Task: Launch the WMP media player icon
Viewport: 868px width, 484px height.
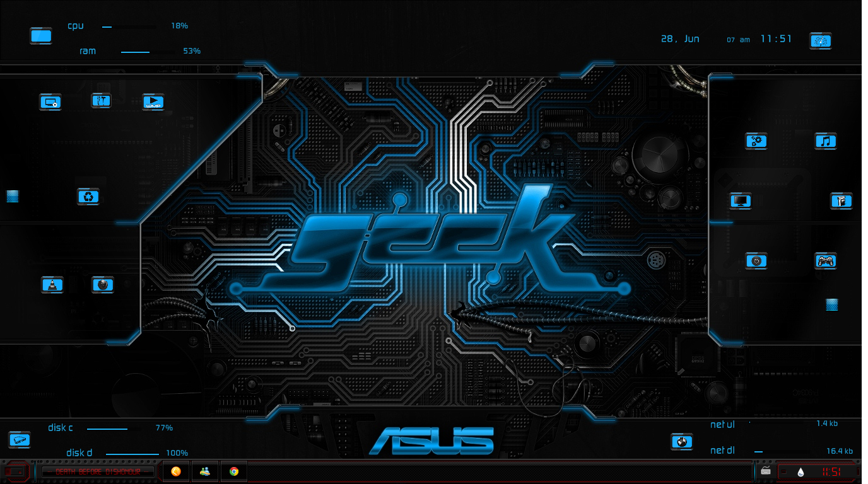Action: [153, 102]
